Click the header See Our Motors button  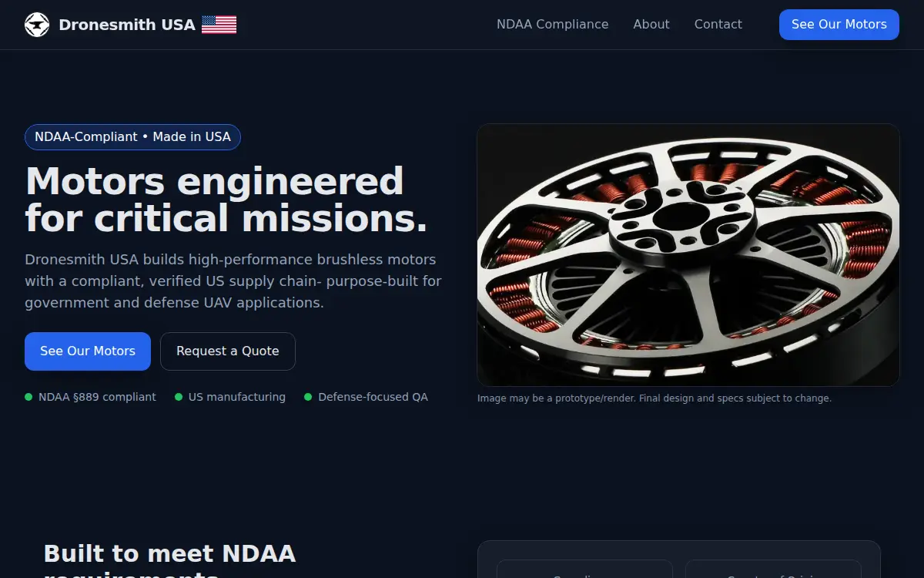click(x=839, y=25)
